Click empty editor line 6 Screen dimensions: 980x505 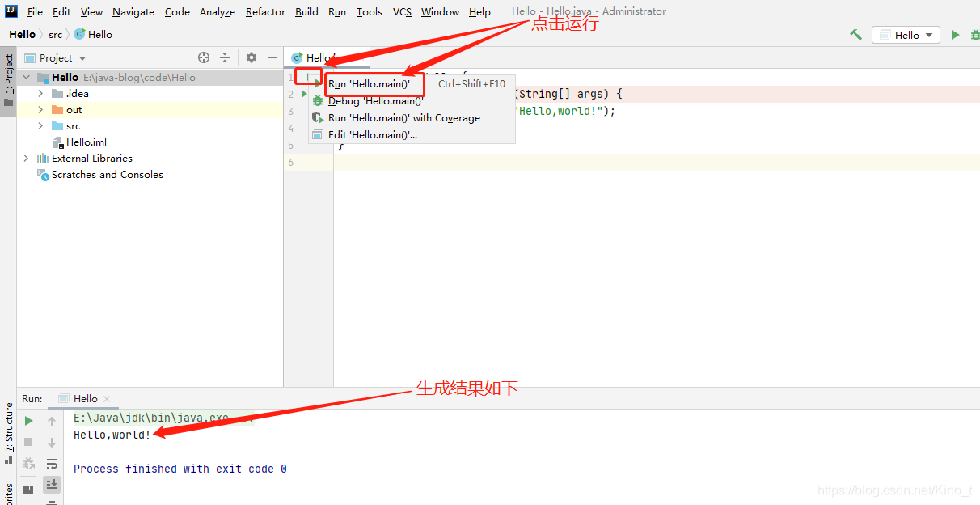657,162
